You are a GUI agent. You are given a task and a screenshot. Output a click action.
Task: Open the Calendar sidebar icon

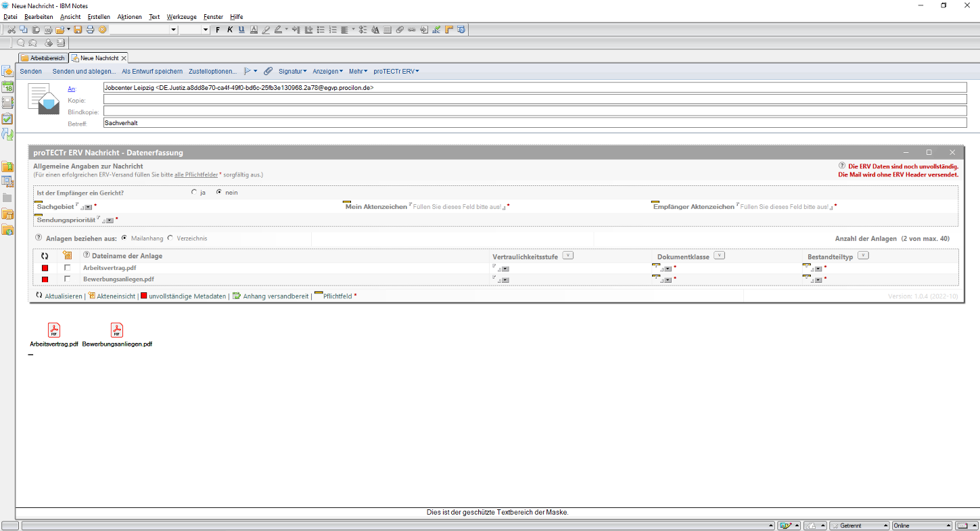pyautogui.click(x=7, y=87)
